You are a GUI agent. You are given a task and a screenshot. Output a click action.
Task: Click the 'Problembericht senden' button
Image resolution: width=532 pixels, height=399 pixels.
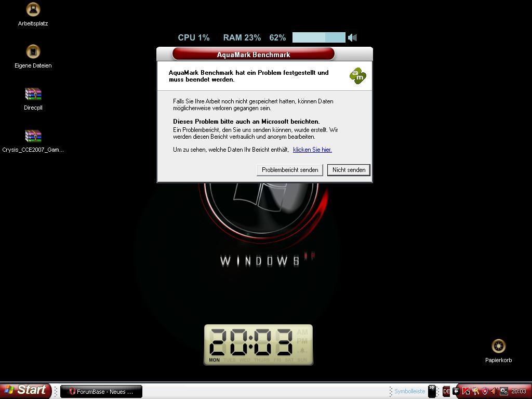click(x=290, y=170)
